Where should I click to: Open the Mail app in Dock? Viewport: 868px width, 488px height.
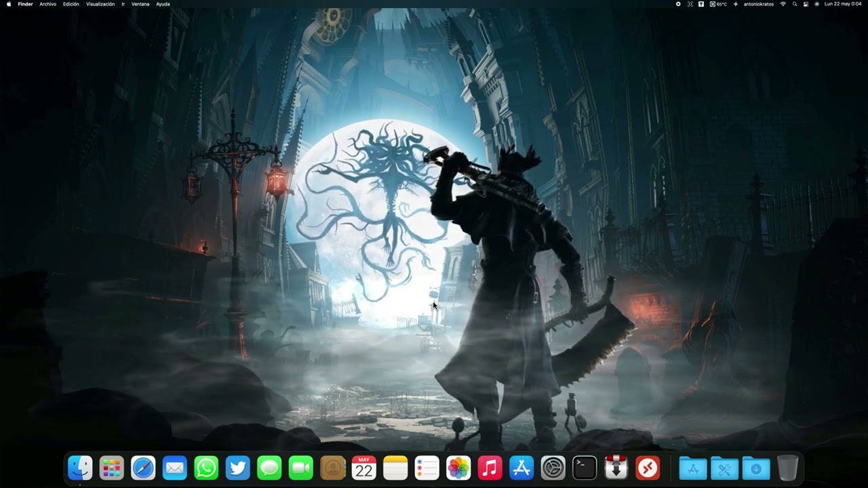point(174,468)
